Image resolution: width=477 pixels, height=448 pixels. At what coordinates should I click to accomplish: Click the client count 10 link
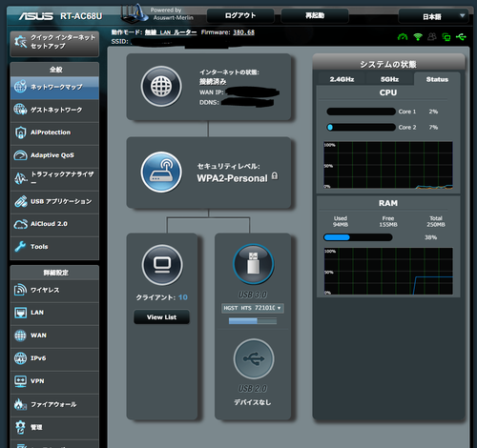click(183, 297)
